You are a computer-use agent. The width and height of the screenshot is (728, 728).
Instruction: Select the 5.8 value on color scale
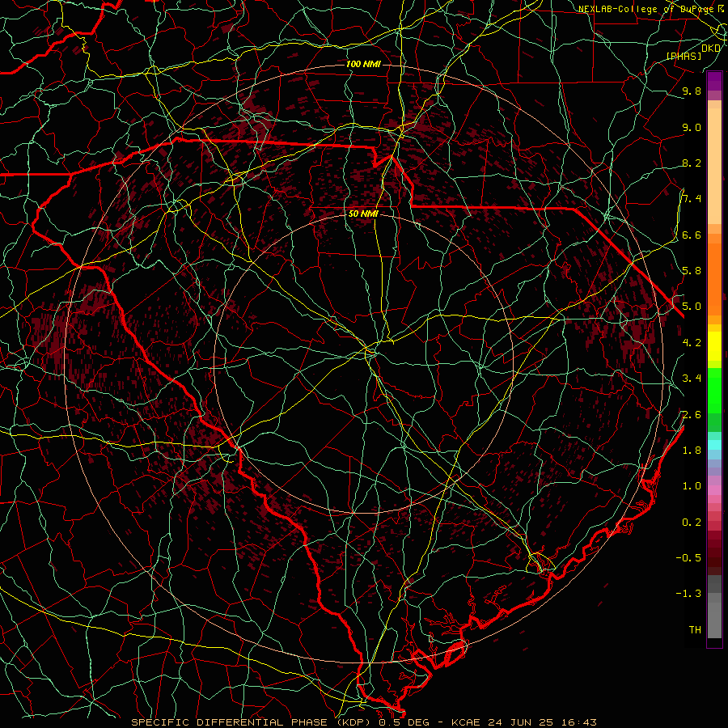692,270
